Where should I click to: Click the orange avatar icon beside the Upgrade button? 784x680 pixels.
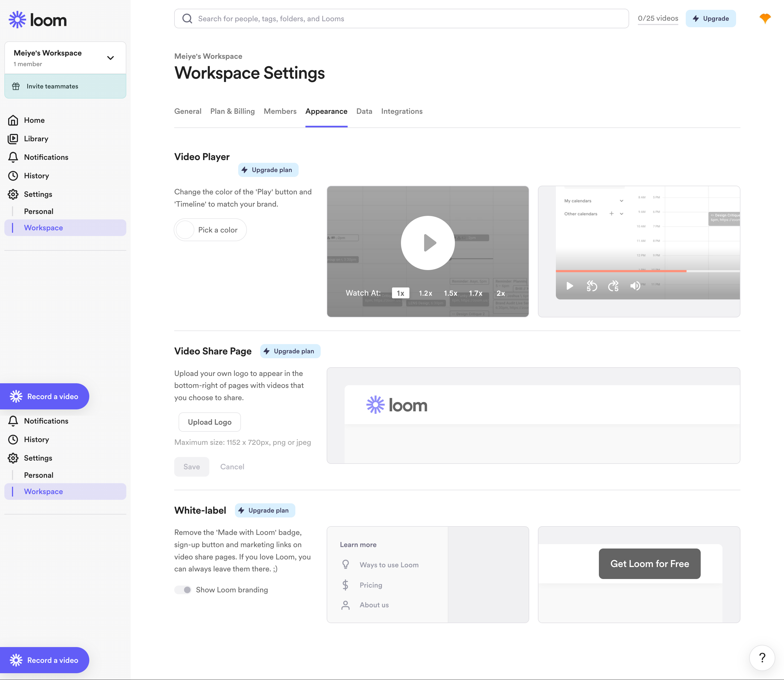tap(765, 18)
